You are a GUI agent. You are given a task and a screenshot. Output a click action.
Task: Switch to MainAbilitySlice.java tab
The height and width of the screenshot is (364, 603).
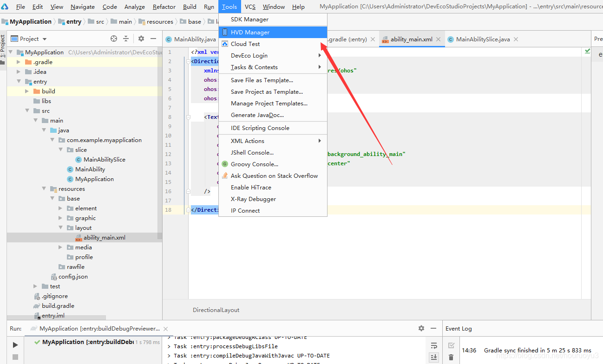point(483,39)
